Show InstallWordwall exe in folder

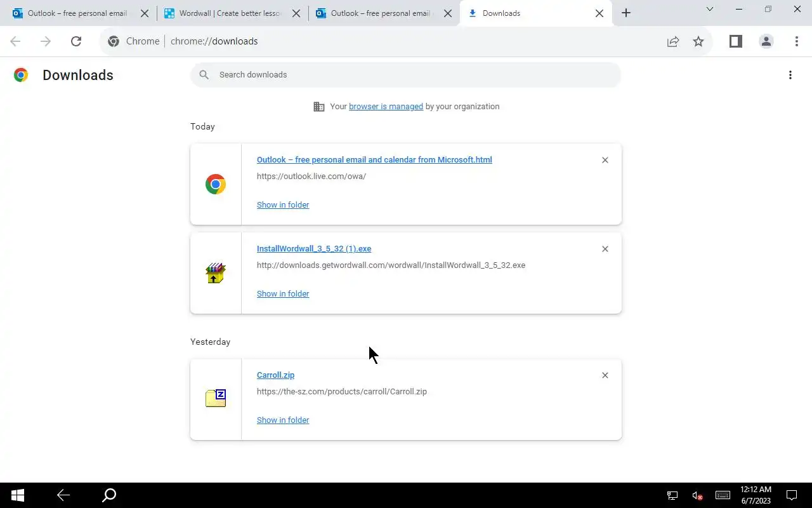click(x=283, y=294)
